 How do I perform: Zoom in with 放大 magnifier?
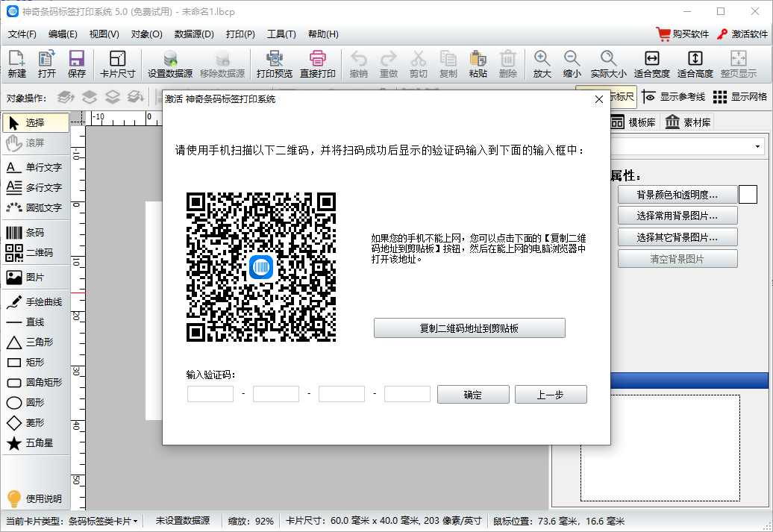click(x=542, y=64)
